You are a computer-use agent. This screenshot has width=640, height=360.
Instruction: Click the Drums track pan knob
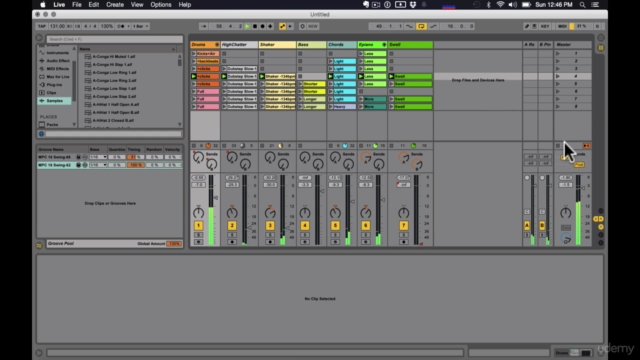click(x=198, y=212)
